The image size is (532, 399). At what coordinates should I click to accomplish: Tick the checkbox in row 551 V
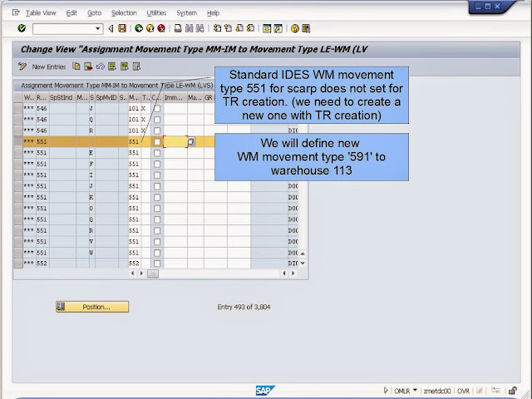coord(157,242)
